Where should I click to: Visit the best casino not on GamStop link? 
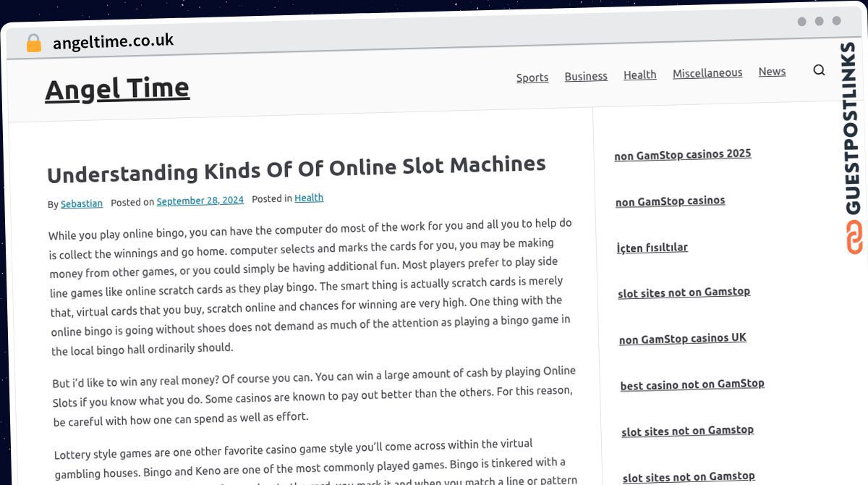(x=692, y=384)
